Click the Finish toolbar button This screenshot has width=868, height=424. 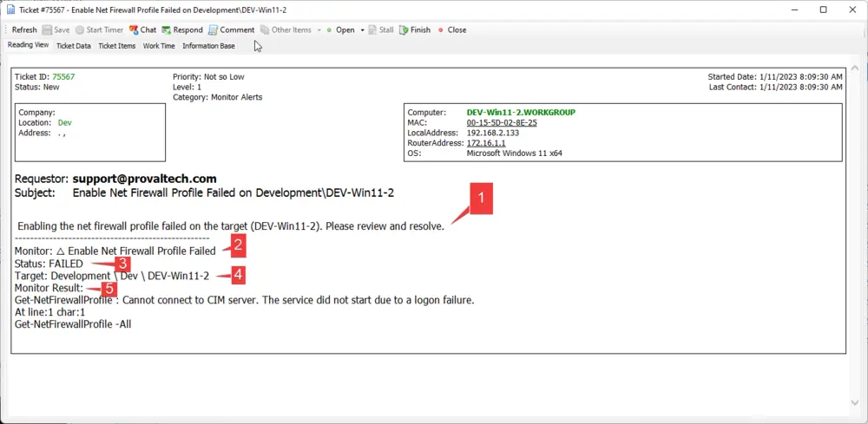pos(415,29)
